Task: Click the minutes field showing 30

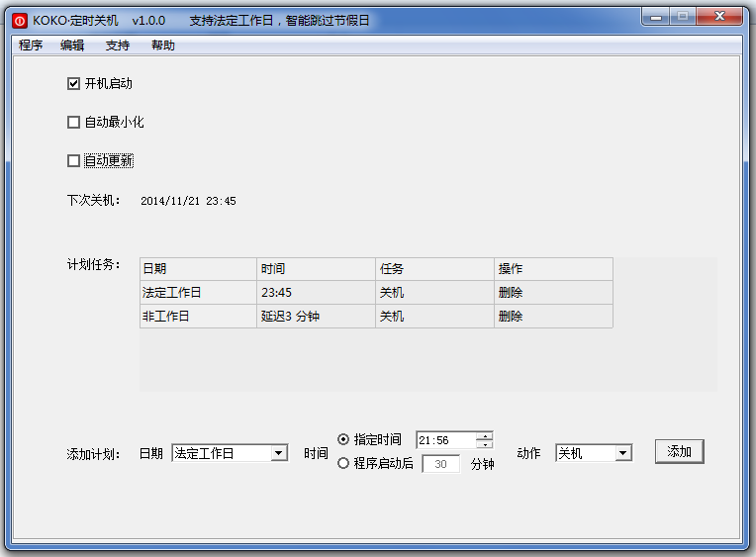Action: tap(440, 464)
